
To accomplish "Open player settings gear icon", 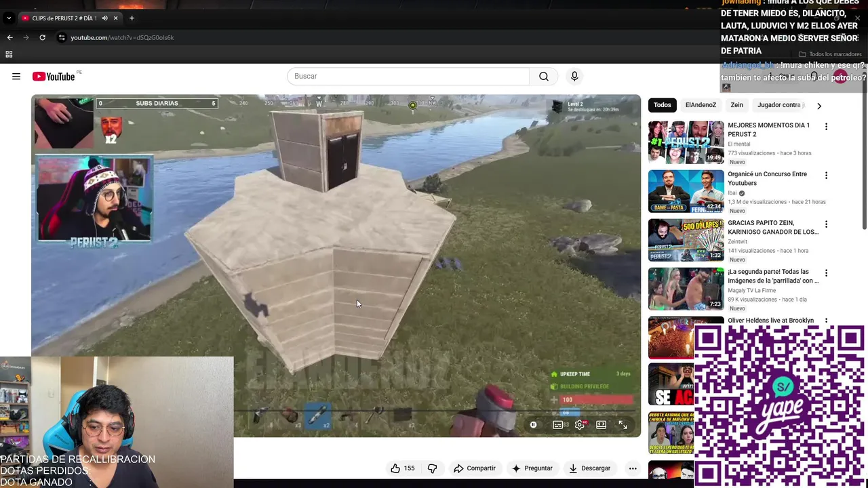I will click(x=580, y=425).
